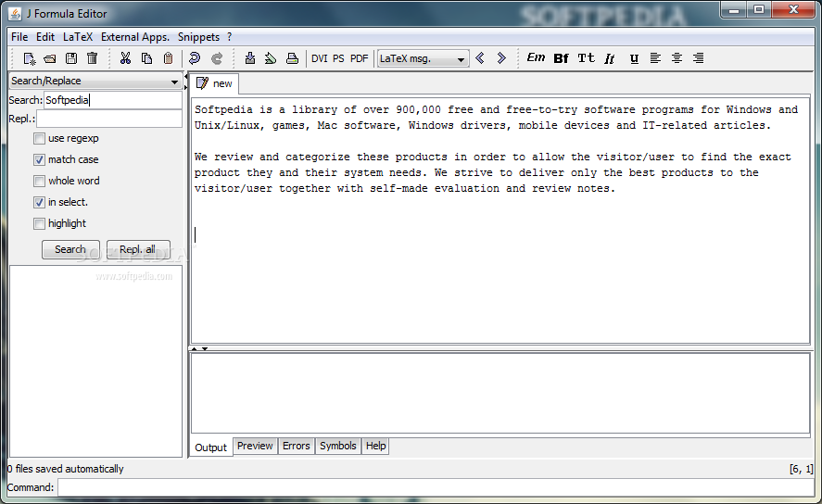Apply boldface (Bf) formatting
822x504 pixels.
(x=561, y=58)
